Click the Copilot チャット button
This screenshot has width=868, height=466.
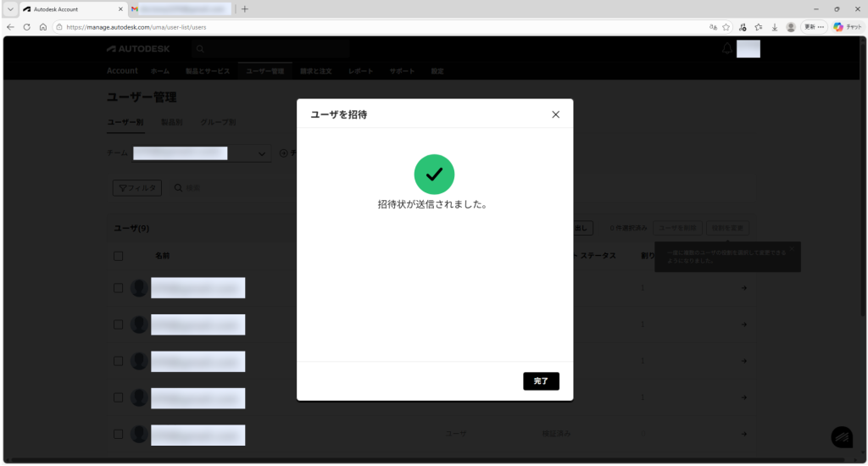coord(847,27)
